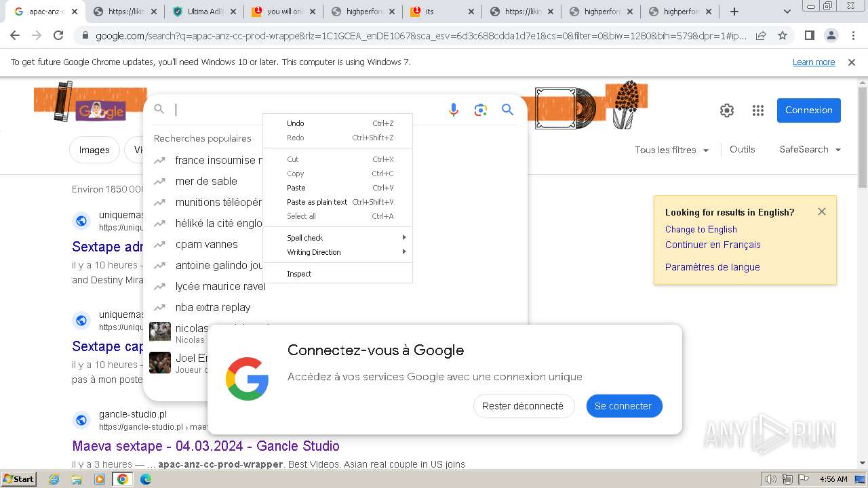Click the volume speaker tray icon
The height and width of the screenshot is (488, 868).
point(770,479)
